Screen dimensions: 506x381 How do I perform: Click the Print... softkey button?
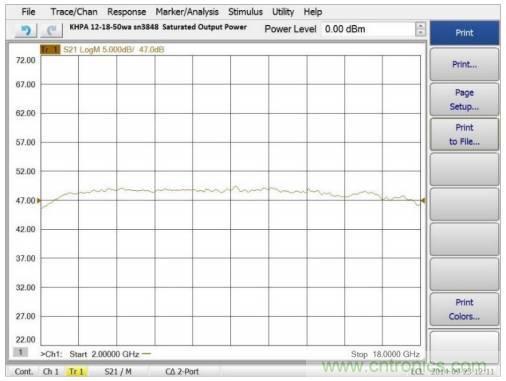click(x=464, y=64)
